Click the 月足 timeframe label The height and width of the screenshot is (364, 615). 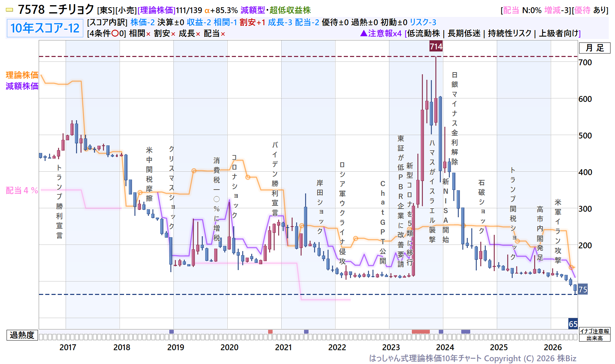point(595,48)
